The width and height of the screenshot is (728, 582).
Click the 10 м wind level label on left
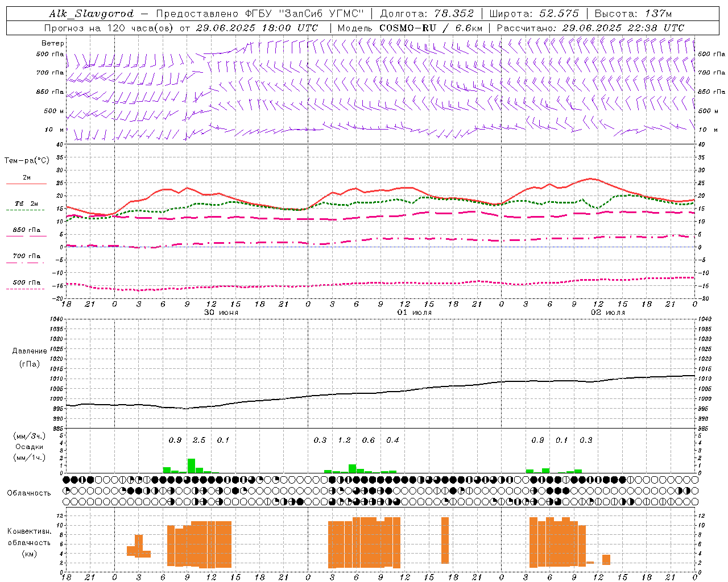click(x=55, y=130)
